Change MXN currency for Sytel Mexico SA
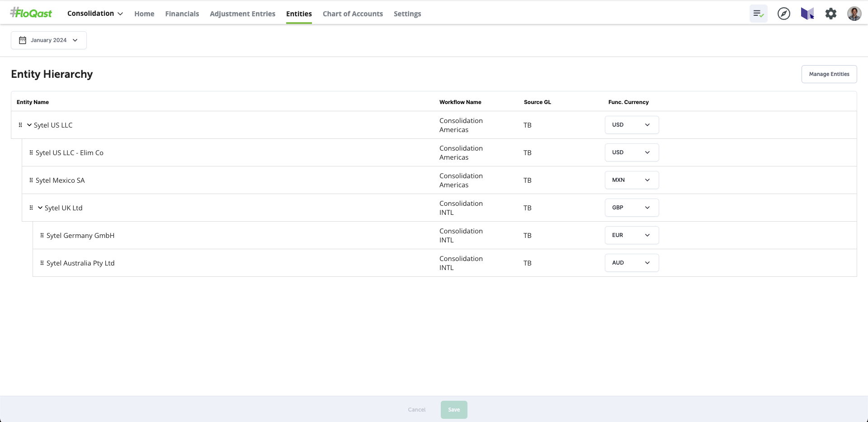The width and height of the screenshot is (868, 422). (x=632, y=180)
